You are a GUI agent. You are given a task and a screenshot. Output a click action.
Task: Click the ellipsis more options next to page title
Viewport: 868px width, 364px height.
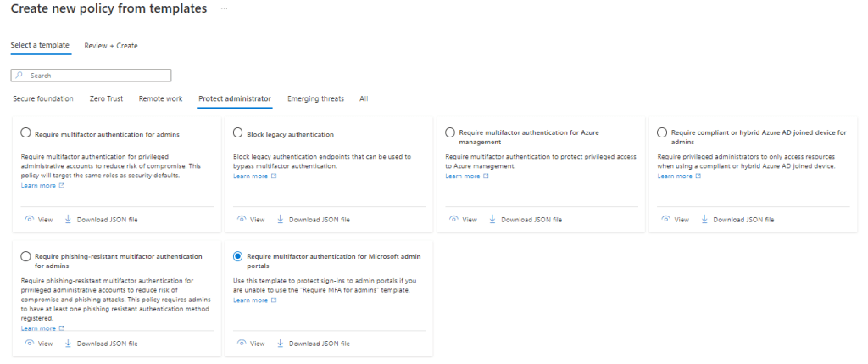tap(224, 8)
